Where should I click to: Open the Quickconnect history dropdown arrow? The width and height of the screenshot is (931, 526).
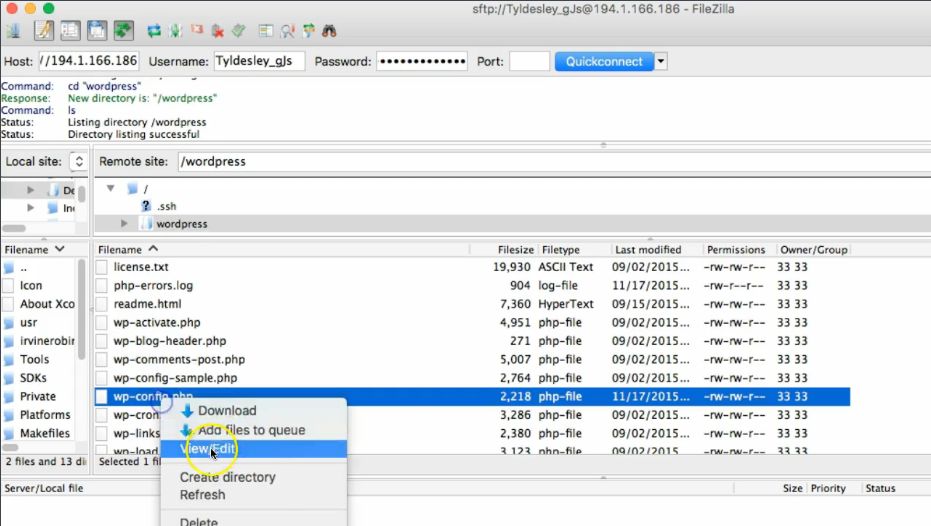pyautogui.click(x=660, y=61)
